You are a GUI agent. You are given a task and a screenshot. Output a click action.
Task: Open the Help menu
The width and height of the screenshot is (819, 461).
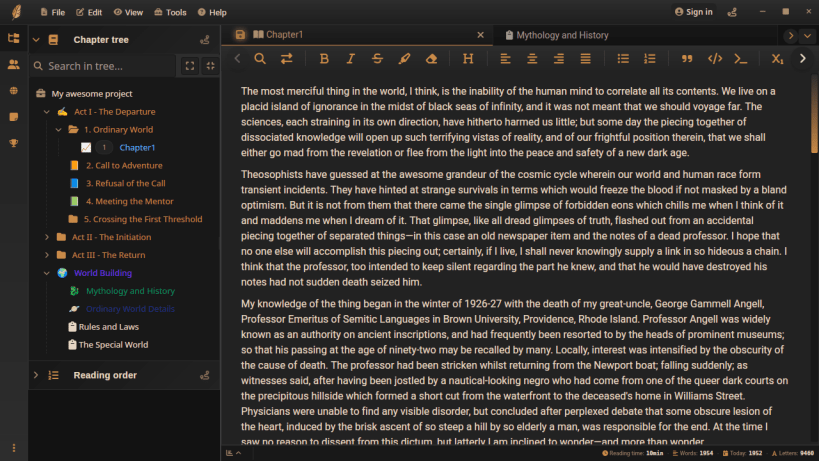pos(212,12)
